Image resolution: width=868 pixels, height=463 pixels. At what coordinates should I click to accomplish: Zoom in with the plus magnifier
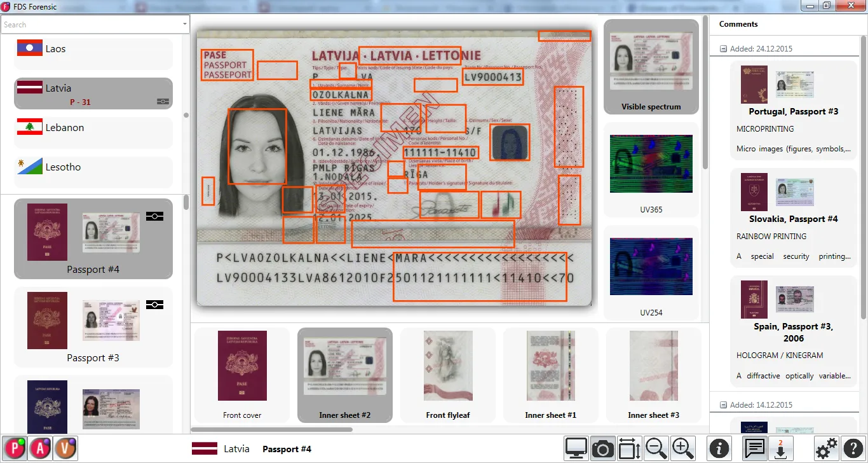click(682, 449)
